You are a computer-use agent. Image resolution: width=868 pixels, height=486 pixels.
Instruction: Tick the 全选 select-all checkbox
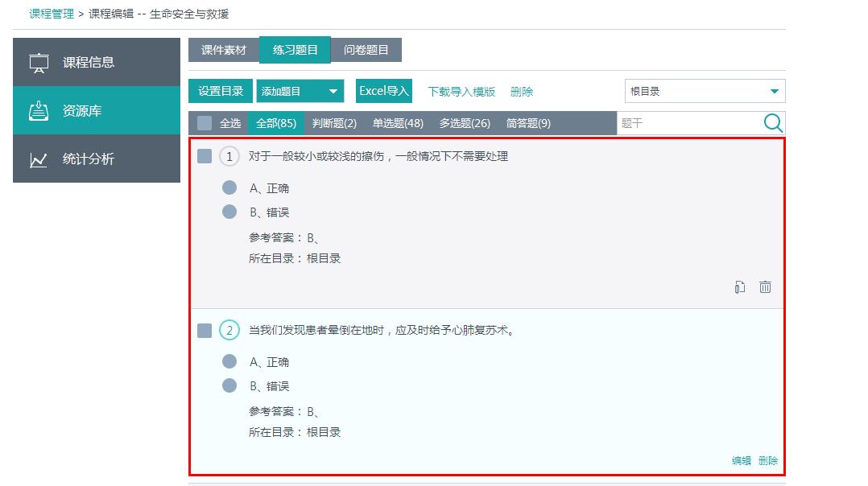click(x=205, y=123)
